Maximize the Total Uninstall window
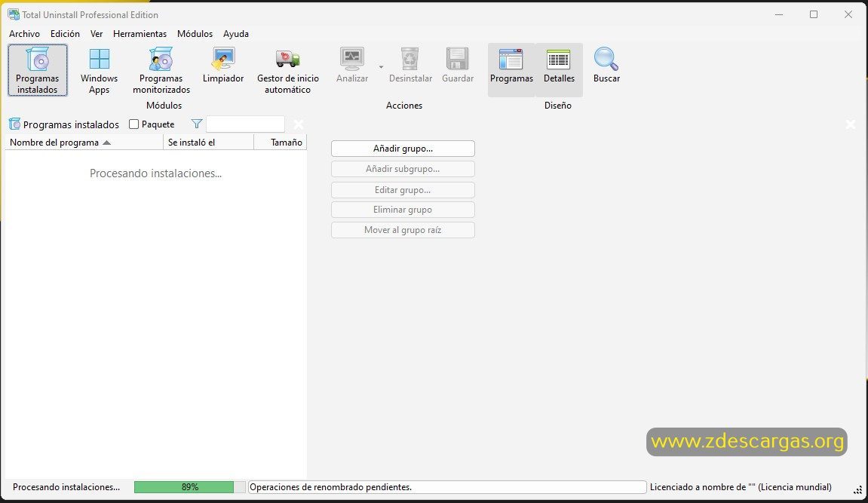Screen dimensions: 868x503 point(814,14)
